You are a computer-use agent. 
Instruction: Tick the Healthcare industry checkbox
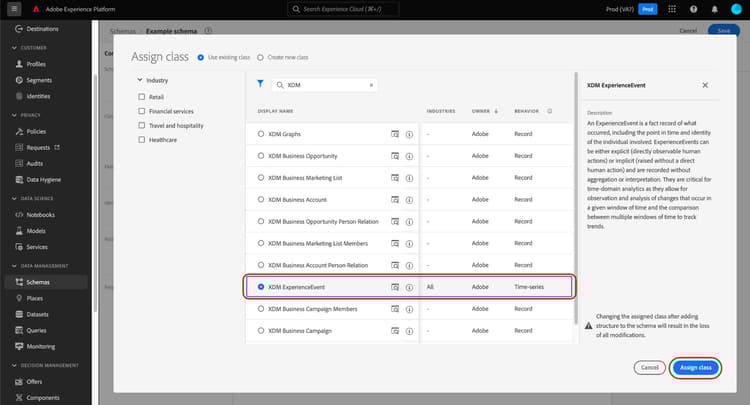pos(142,140)
